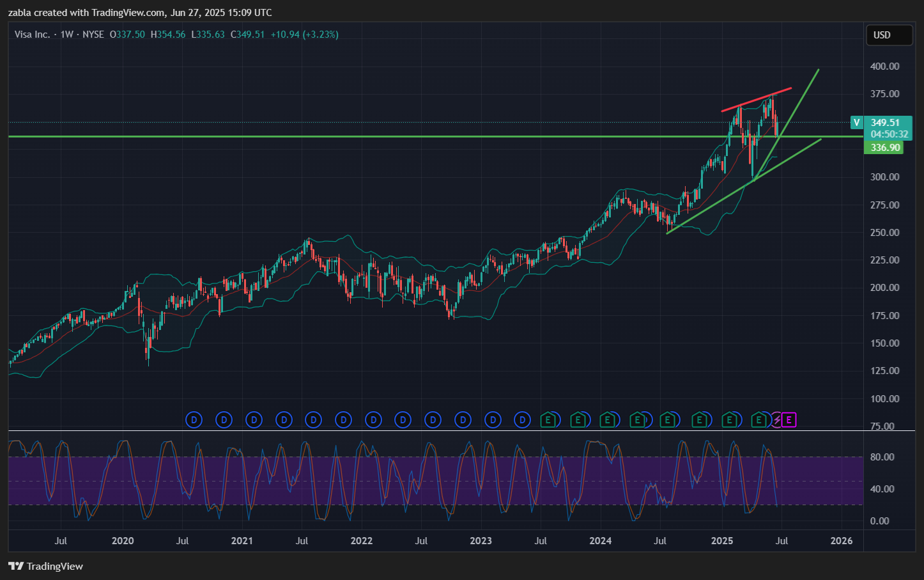Viewport: 924px width, 580px height.
Task: Click the 04:50:32 bar countdown
Action: click(889, 134)
